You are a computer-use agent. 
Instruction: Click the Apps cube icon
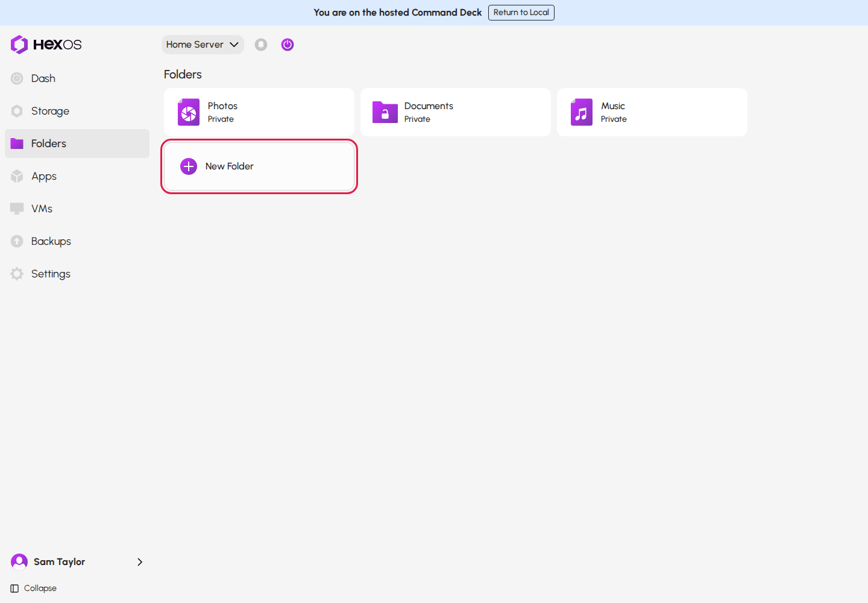[17, 176]
